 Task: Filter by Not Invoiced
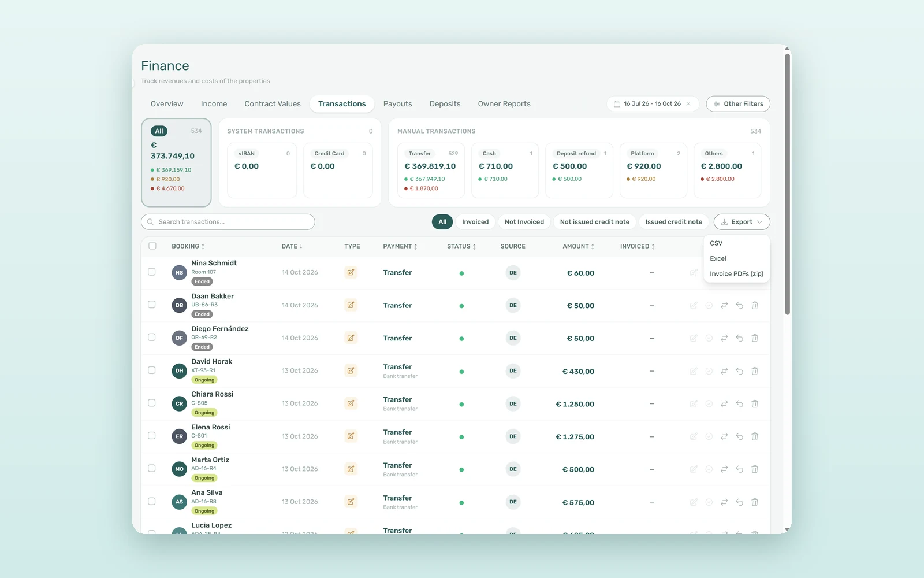524,222
